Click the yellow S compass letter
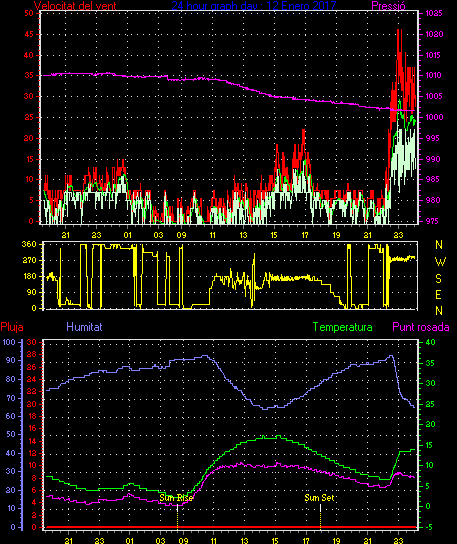 (439, 278)
